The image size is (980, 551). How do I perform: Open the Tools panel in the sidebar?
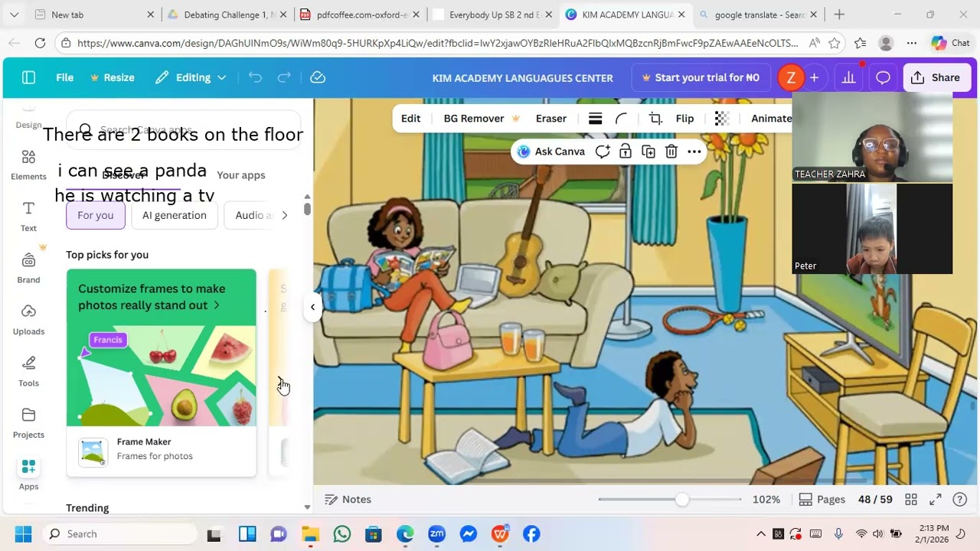point(28,371)
